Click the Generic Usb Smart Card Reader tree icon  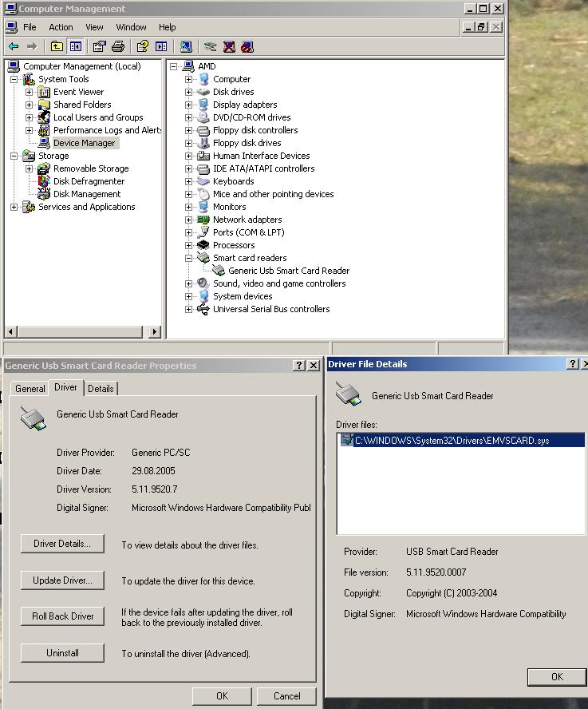click(x=219, y=271)
